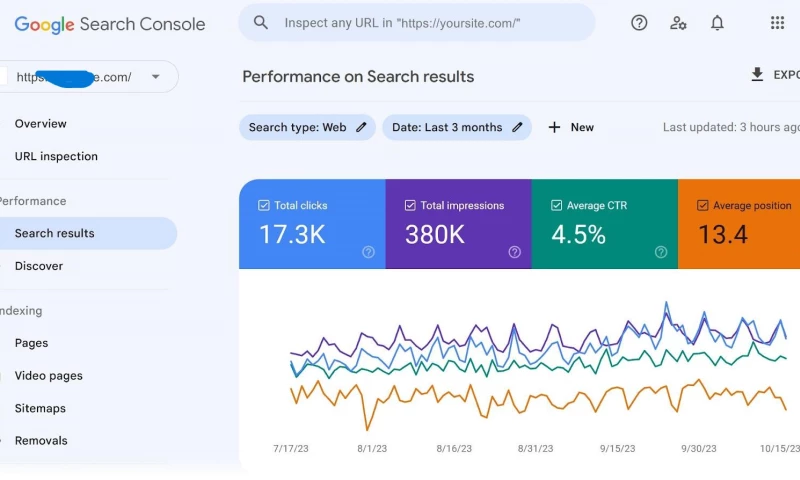The width and height of the screenshot is (800, 480).
Task: Click the 380K impressions value
Action: (x=435, y=235)
